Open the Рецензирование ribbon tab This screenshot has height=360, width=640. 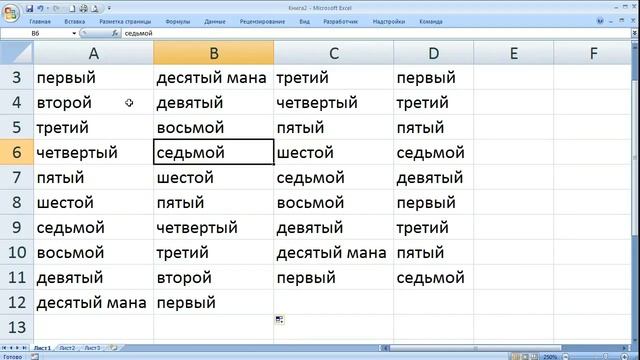[x=262, y=22]
